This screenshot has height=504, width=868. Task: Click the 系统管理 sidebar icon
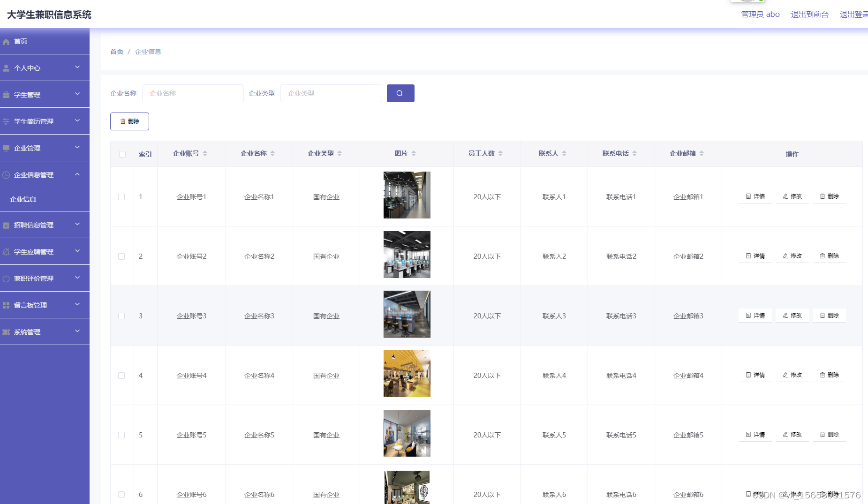point(6,332)
